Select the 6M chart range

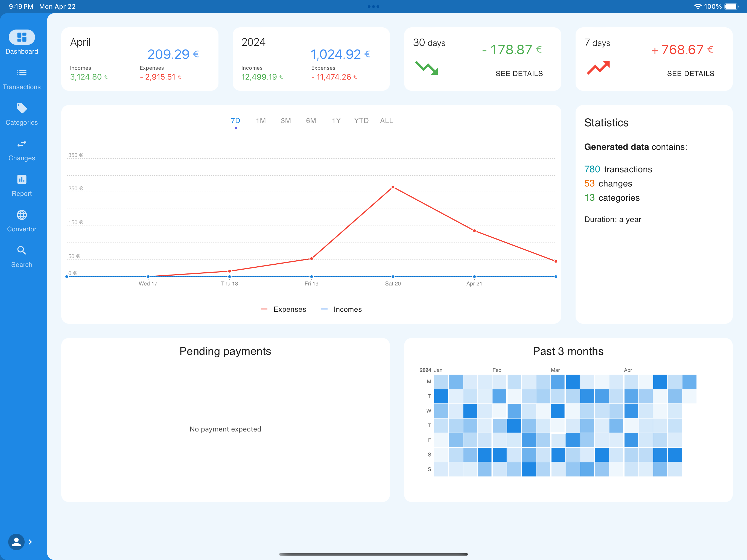311,121
